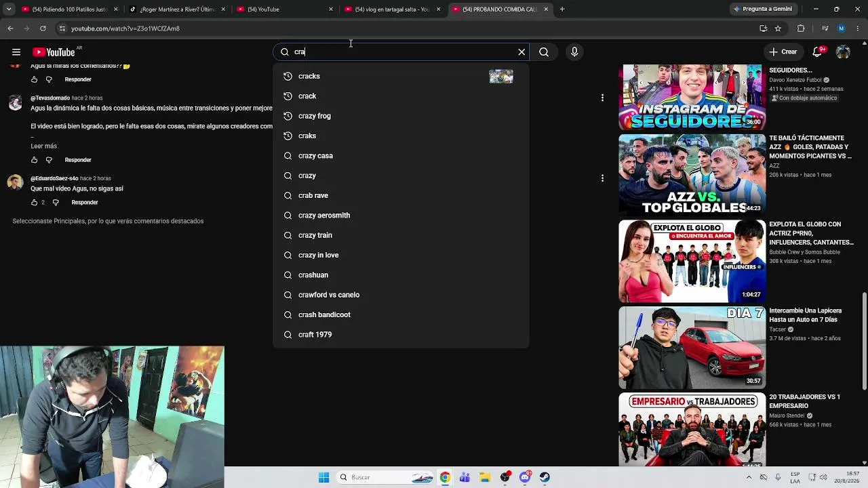Open the YouTube notifications bell

818,52
